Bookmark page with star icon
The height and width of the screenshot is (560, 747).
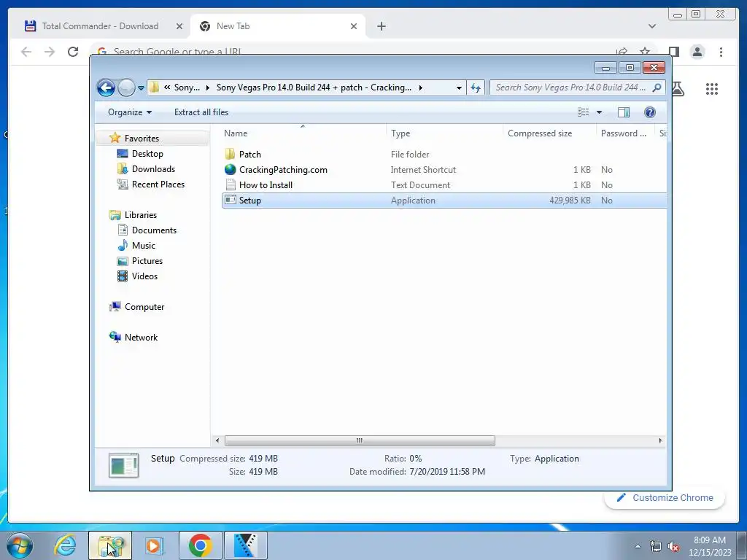pos(645,51)
